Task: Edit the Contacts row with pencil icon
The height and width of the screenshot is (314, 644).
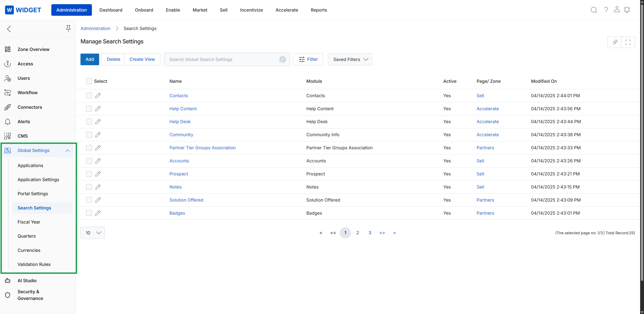Action: pos(98,96)
